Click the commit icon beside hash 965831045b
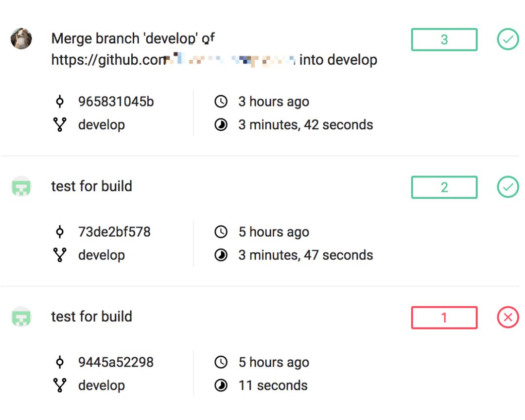 pos(60,102)
